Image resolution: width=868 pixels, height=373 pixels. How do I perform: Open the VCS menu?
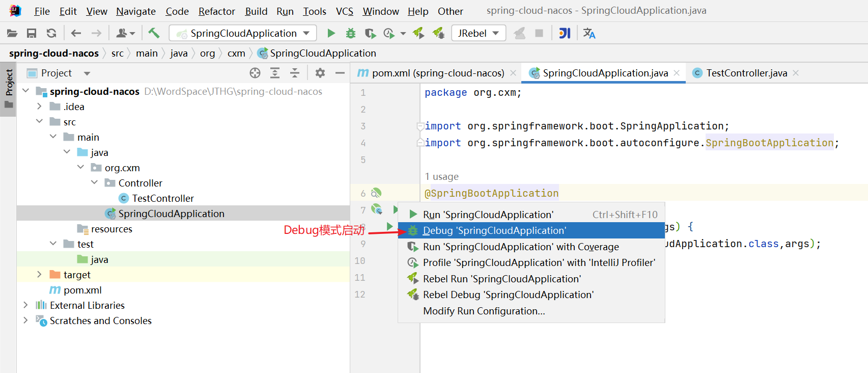tap(345, 11)
